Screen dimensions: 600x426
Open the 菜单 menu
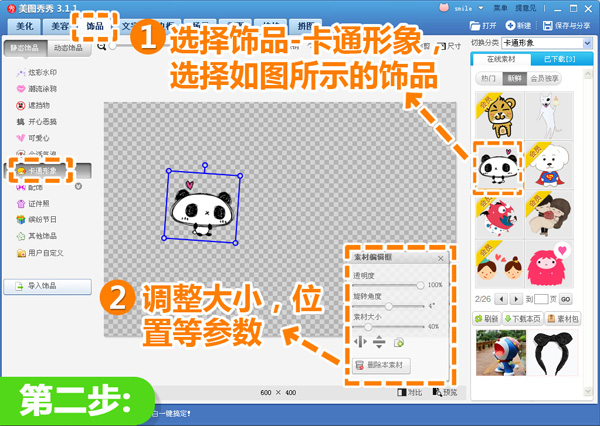click(500, 8)
